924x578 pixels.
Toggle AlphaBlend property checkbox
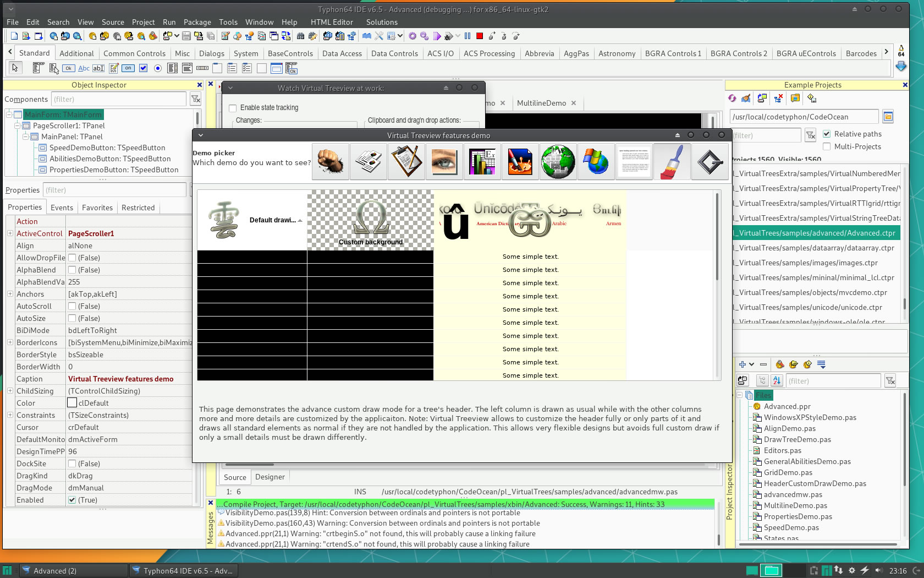pos(72,270)
